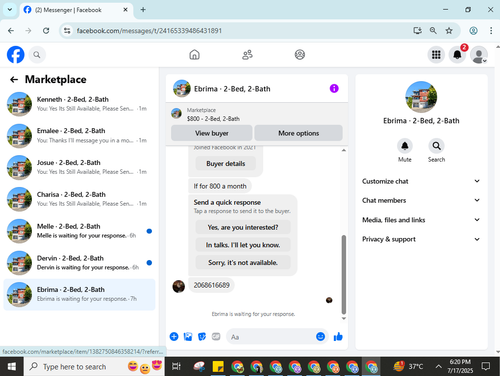Show hidden system tray icons

439,367
